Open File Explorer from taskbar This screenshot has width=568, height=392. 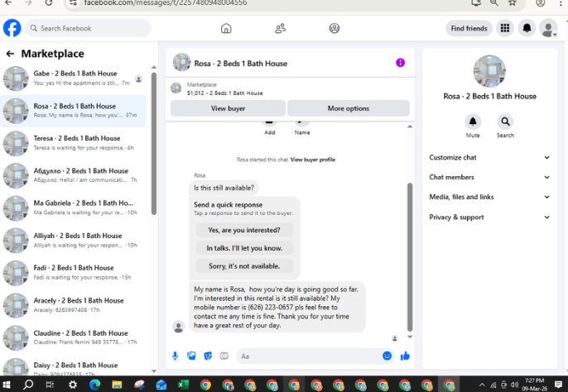(x=117, y=385)
